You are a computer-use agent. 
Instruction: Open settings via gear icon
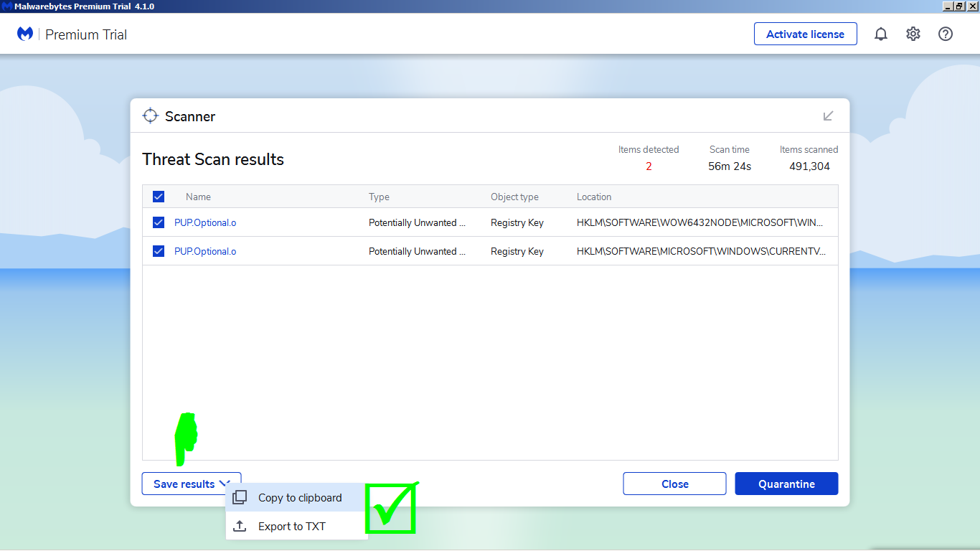(x=913, y=34)
